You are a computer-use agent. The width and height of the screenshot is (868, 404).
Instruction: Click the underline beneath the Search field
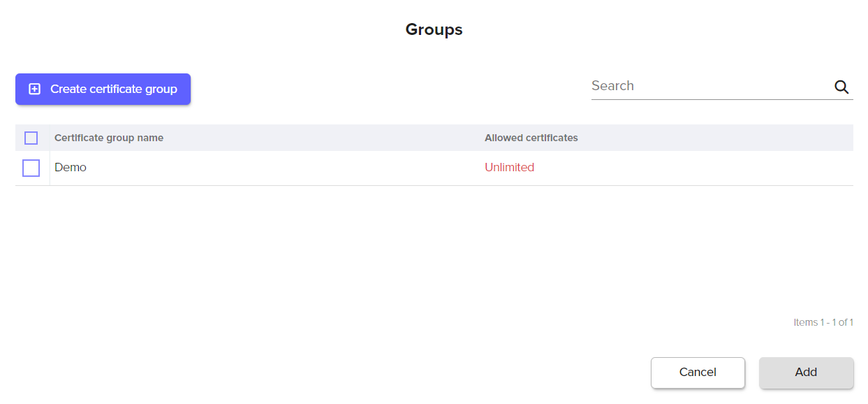click(721, 99)
